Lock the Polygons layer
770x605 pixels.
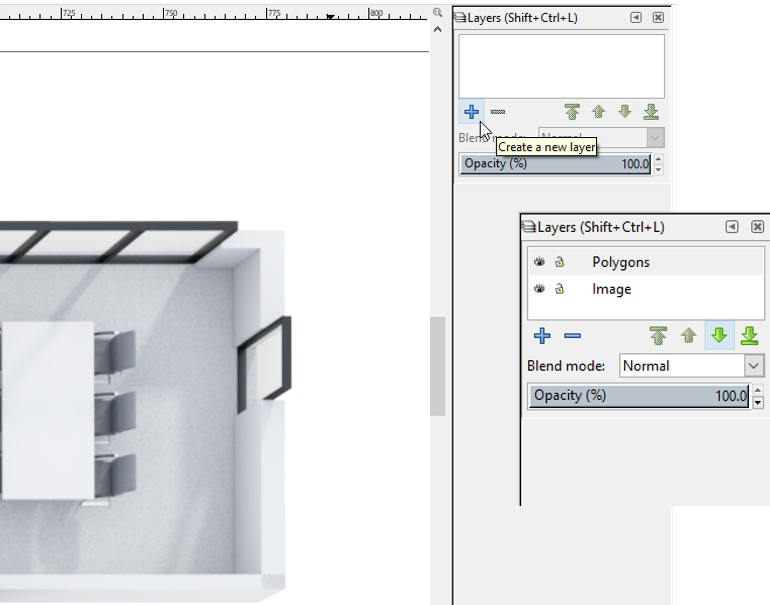(x=559, y=262)
